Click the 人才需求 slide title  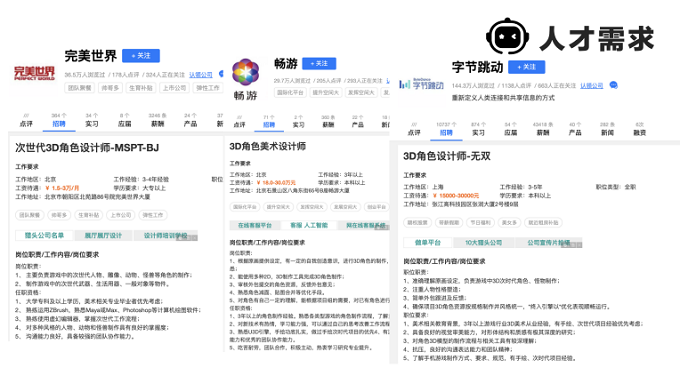596,39
